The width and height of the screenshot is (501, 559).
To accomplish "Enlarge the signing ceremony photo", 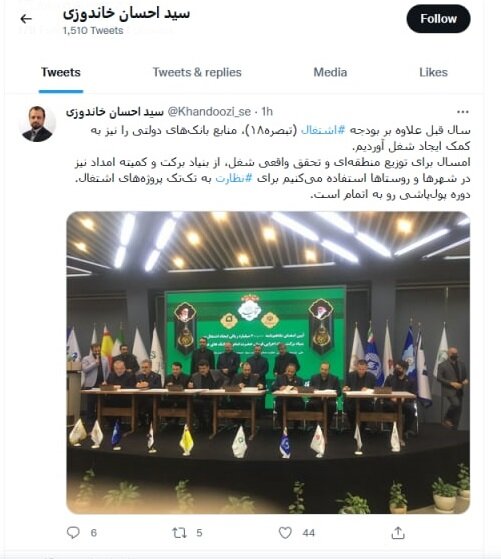I will click(268, 362).
